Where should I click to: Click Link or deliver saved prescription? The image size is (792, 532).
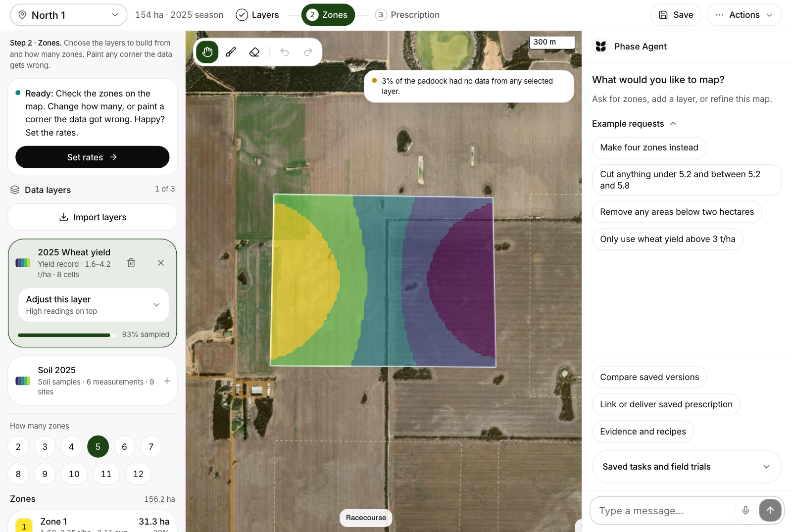click(666, 404)
